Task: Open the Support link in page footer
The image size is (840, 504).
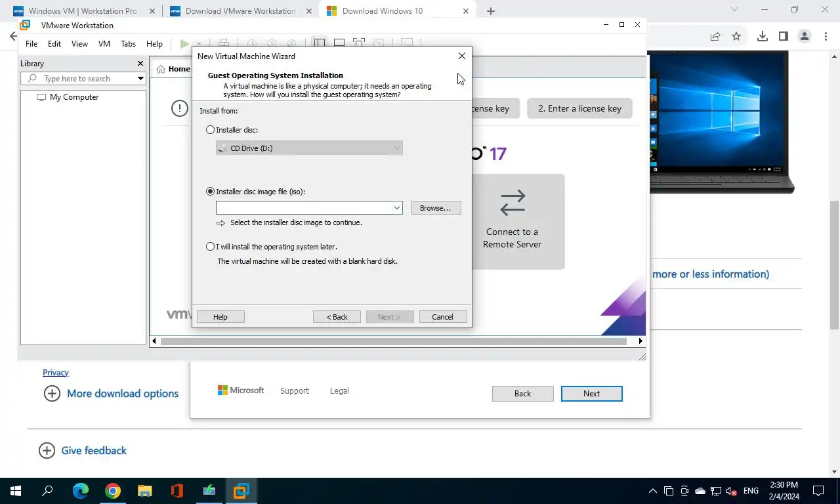Action: [x=294, y=391]
